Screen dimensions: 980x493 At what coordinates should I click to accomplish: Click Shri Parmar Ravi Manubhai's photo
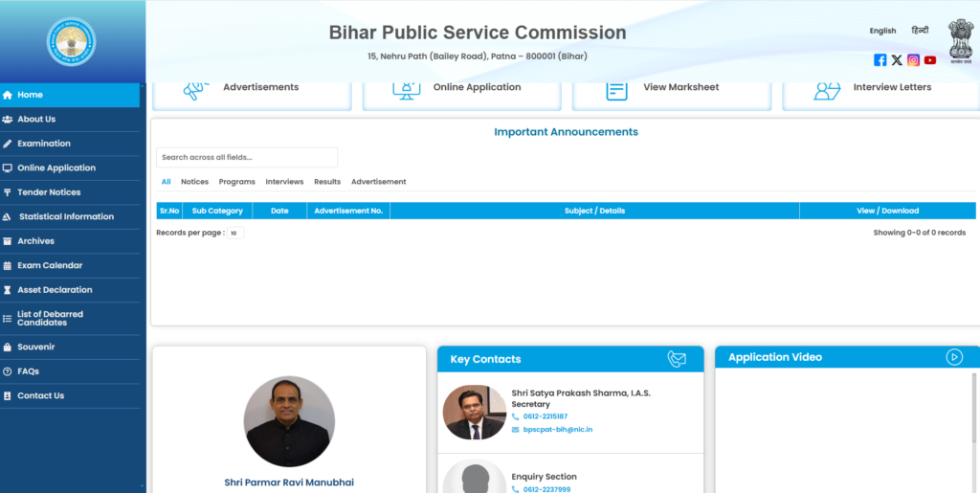(x=289, y=421)
